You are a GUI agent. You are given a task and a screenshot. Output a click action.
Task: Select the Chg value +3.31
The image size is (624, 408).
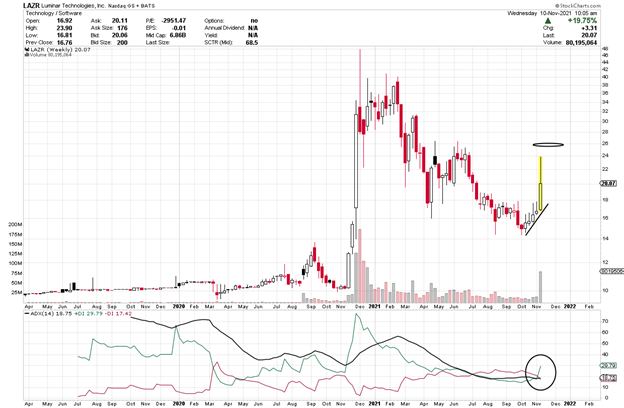coord(589,28)
